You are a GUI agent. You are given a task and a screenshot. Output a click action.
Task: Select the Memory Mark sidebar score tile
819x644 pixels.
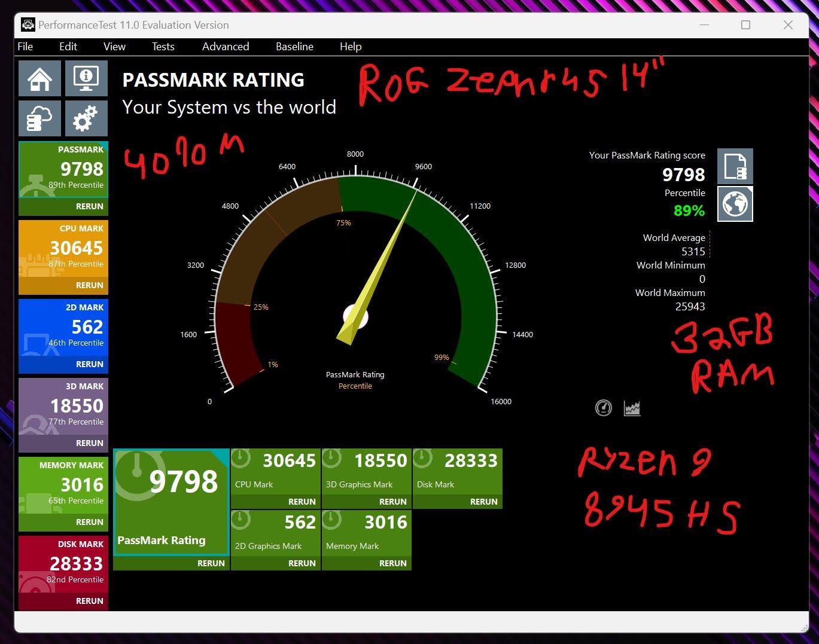[63, 485]
